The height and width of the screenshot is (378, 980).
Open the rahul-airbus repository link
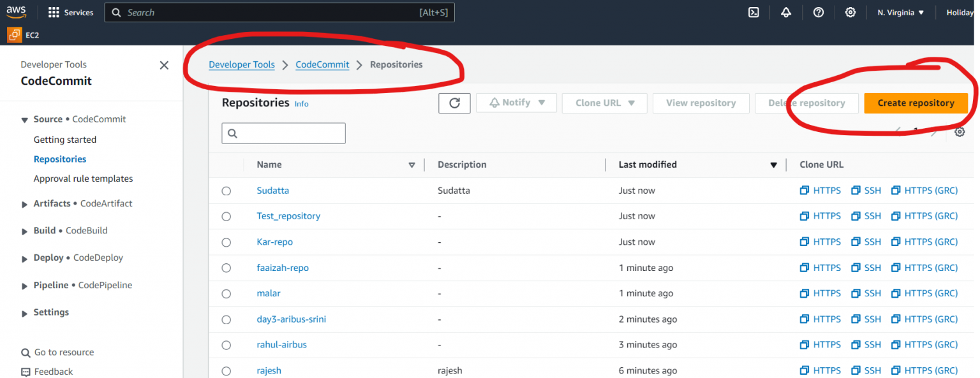[x=281, y=344]
